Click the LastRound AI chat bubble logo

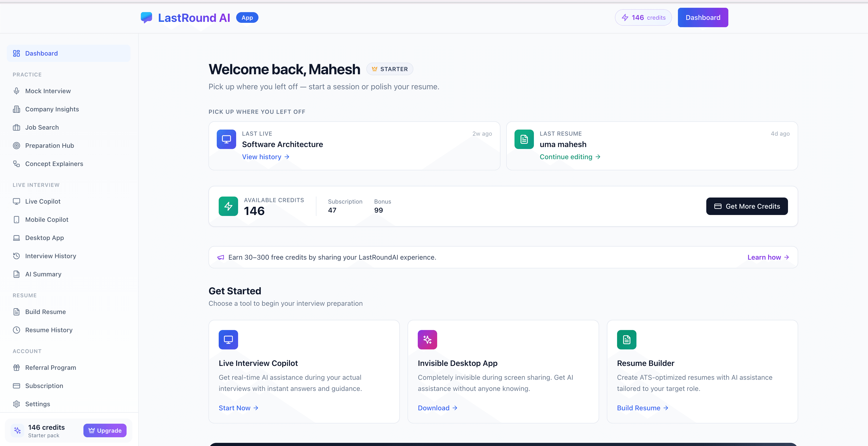coord(146,17)
